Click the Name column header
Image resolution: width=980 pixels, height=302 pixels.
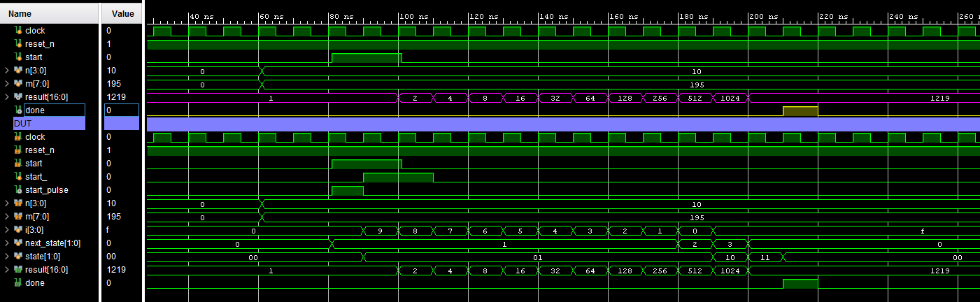[49, 13]
